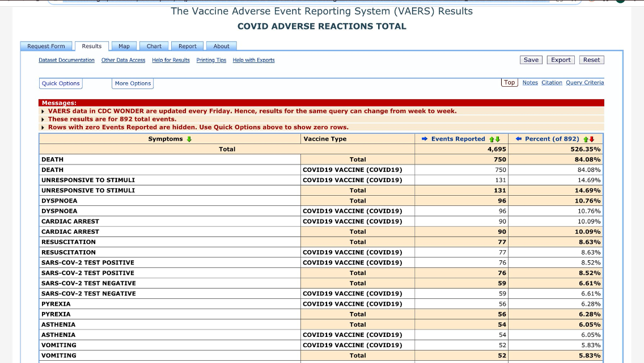Go to the Citation section link
The image size is (644, 363).
[x=552, y=83]
